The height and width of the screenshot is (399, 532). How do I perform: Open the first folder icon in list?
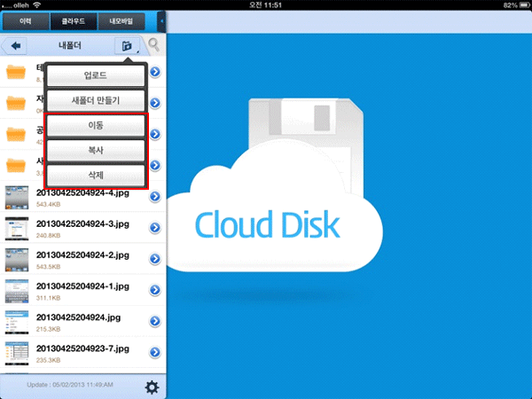pos(16,72)
